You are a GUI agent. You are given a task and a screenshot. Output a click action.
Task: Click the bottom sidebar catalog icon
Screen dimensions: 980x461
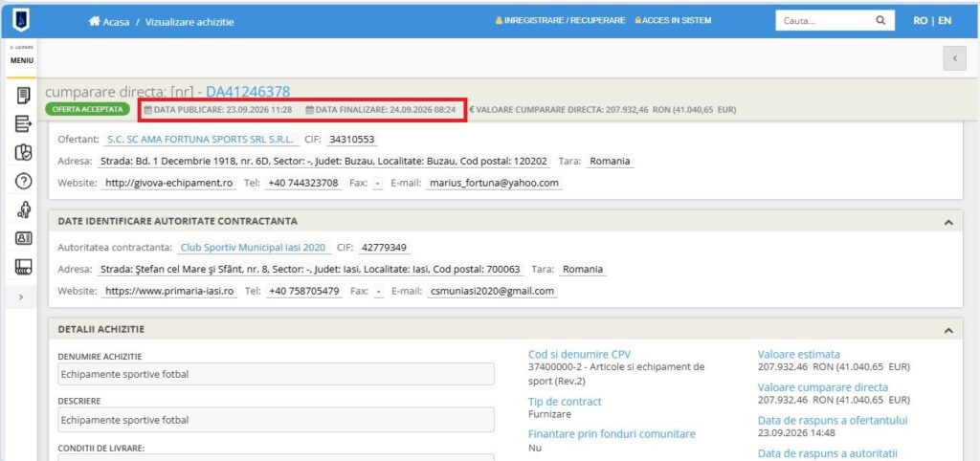point(23,267)
